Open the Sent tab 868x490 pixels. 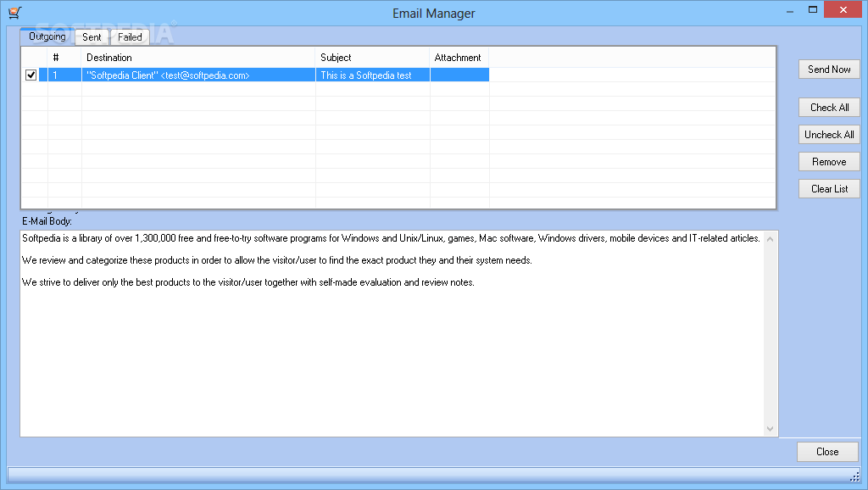92,37
